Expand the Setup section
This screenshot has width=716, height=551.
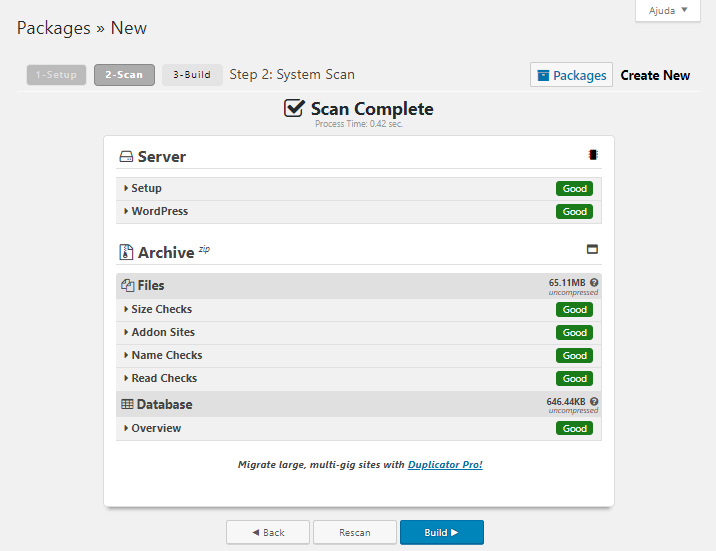coord(146,188)
